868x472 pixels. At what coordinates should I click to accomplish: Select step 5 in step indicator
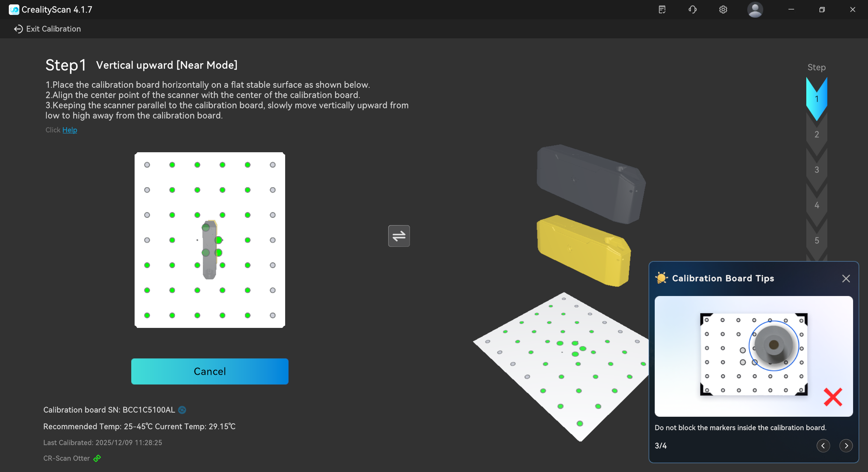(816, 240)
